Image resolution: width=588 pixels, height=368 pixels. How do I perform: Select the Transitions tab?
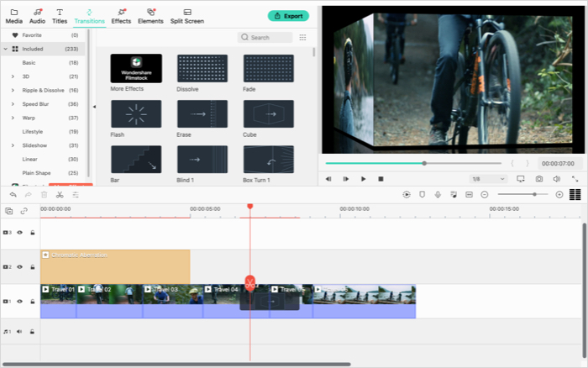(89, 17)
